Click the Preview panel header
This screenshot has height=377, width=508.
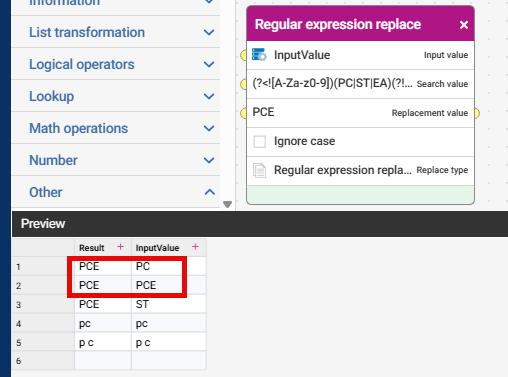(x=260, y=224)
